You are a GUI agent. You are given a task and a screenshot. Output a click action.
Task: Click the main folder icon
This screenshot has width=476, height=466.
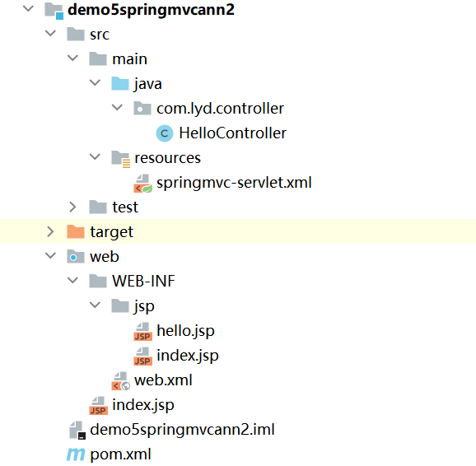point(98,59)
